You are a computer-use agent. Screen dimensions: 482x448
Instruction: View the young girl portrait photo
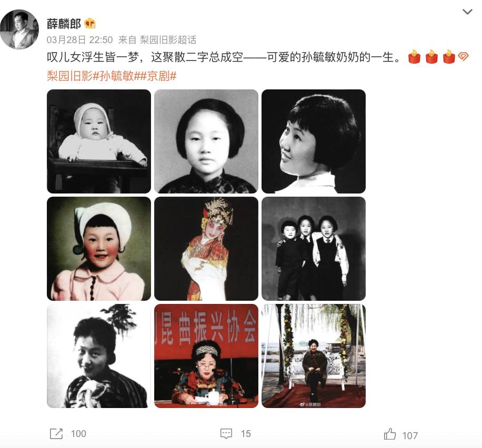tap(206, 141)
